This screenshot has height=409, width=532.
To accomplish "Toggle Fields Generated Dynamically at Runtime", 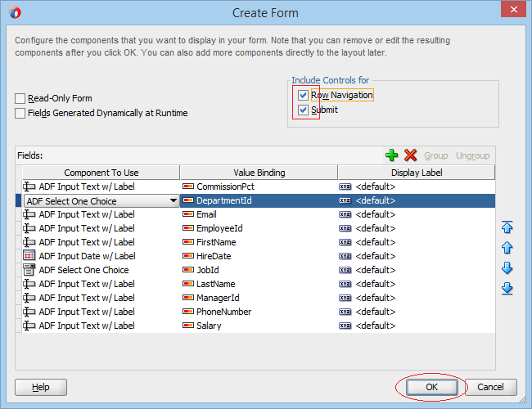I will 20,113.
